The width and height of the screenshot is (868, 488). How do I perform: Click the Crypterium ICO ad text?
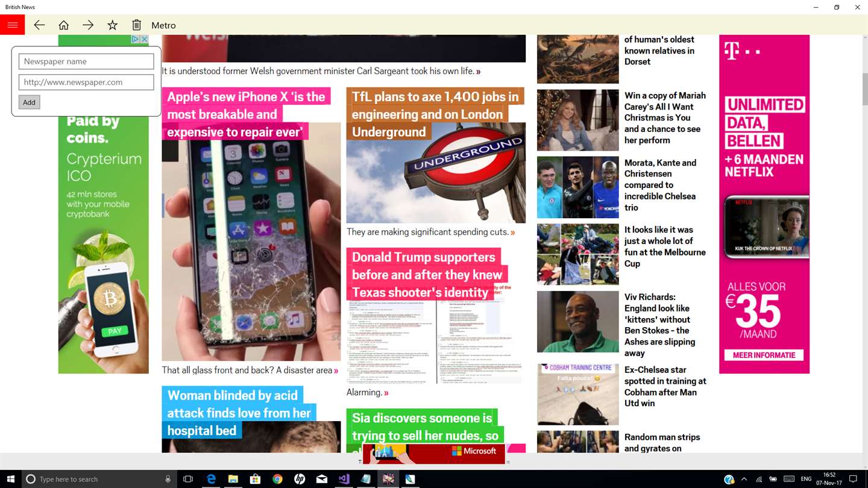pos(104,167)
